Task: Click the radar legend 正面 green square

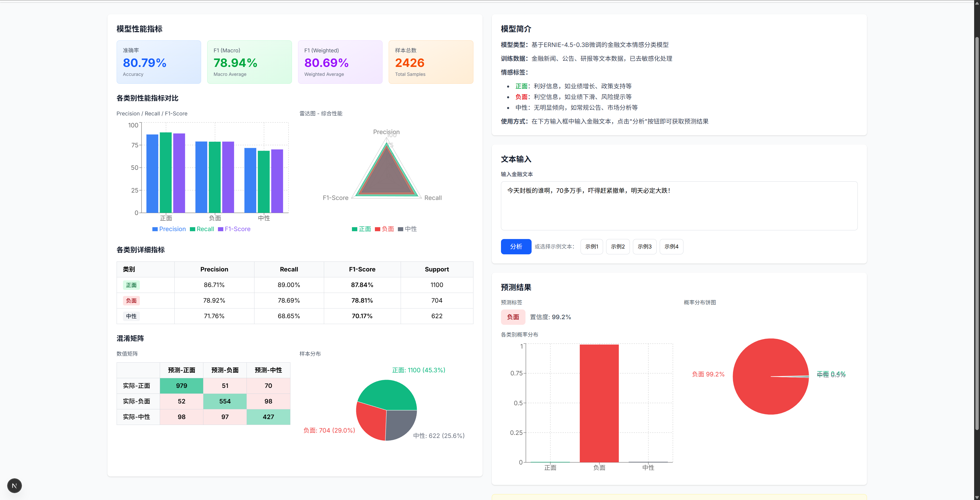Action: 354,229
